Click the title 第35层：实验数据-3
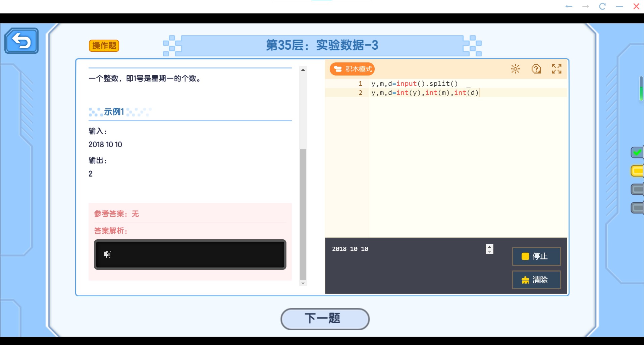644x345 pixels. coord(322,45)
